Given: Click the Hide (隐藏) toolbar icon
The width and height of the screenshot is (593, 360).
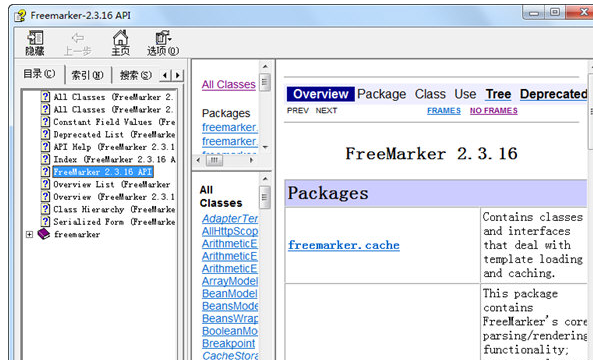Looking at the screenshot, I should point(34,43).
